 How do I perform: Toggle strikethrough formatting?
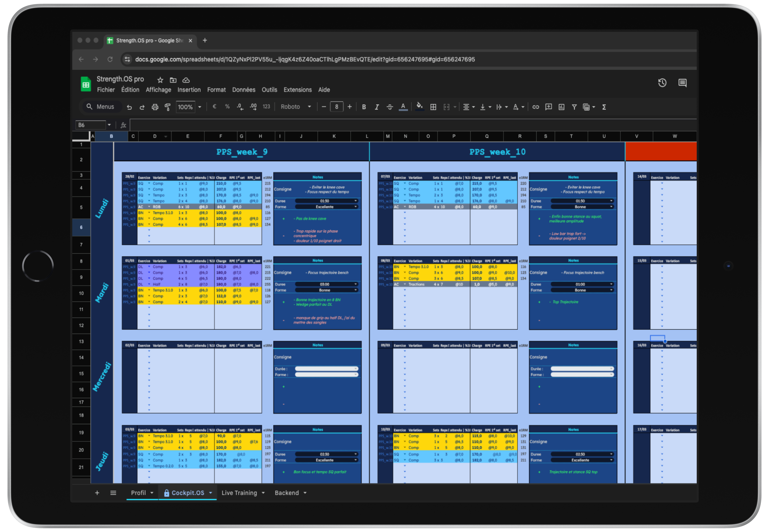point(389,107)
